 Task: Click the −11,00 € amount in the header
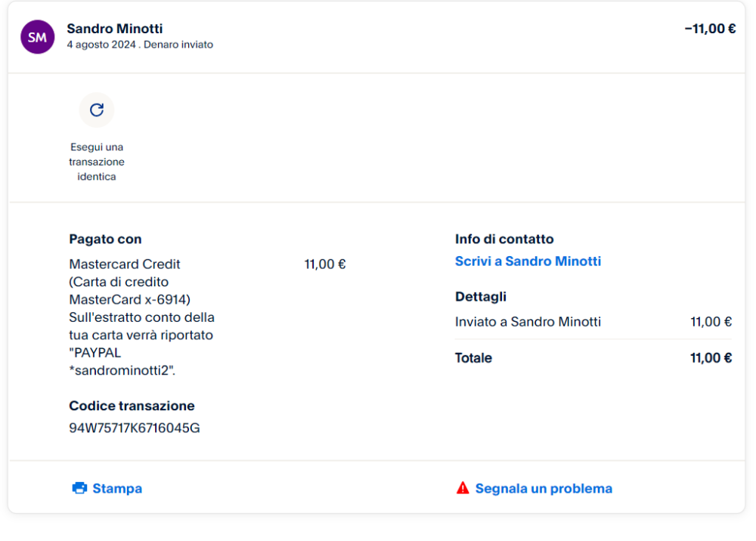pyautogui.click(x=710, y=29)
